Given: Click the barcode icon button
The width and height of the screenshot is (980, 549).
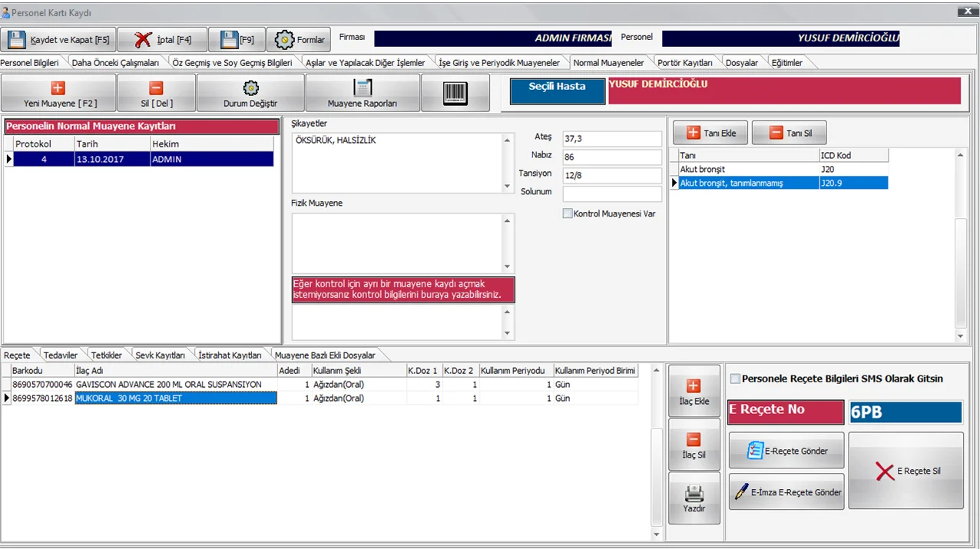Looking at the screenshot, I should pyautogui.click(x=455, y=94).
